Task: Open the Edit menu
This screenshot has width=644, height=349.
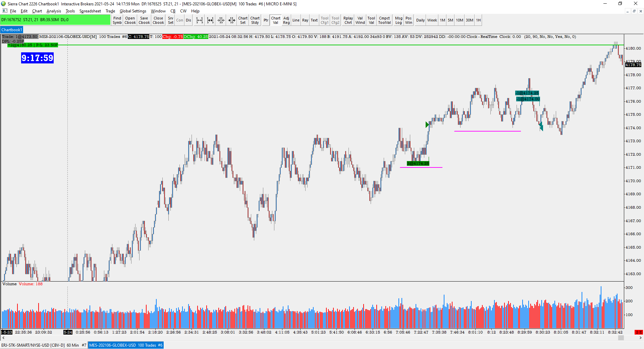Action: tap(24, 11)
